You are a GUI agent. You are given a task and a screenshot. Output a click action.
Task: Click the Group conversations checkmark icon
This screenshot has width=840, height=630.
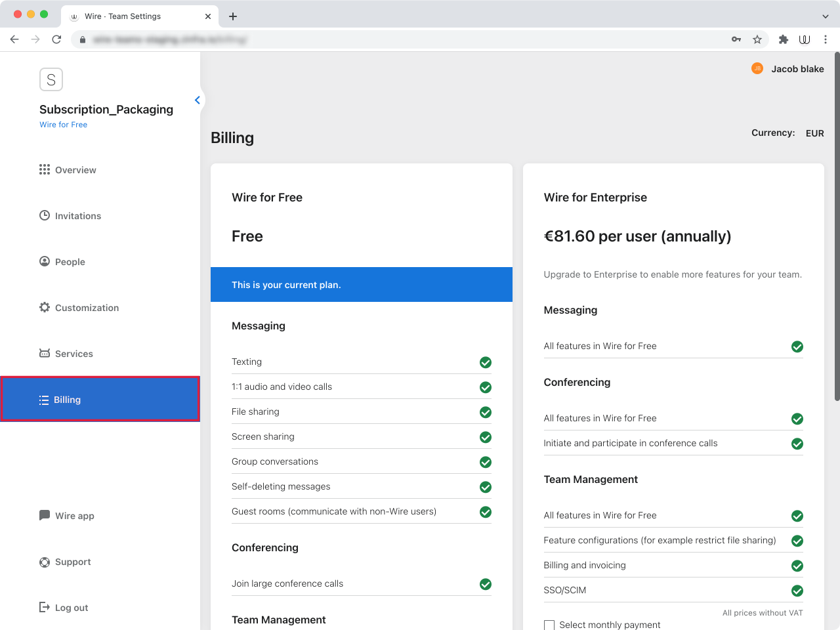(x=486, y=462)
